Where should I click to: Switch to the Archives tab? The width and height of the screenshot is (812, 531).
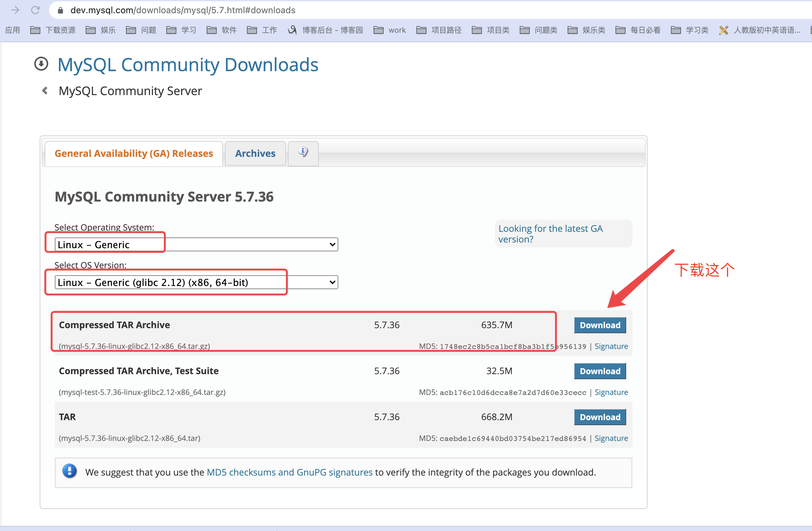coord(255,153)
